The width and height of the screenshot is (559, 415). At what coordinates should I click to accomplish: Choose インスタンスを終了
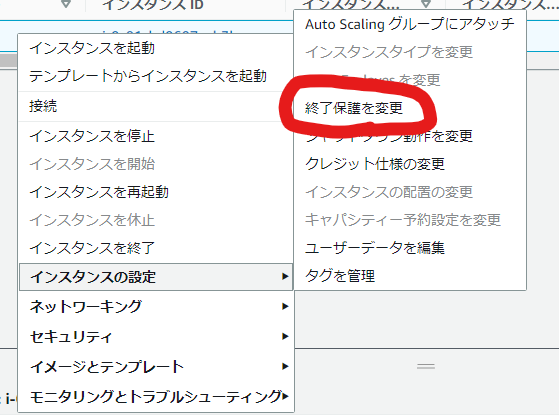pyautogui.click(x=92, y=248)
